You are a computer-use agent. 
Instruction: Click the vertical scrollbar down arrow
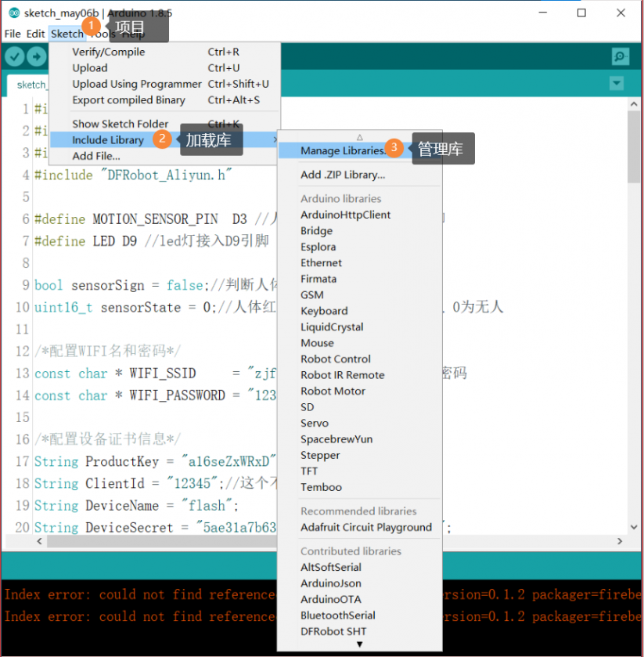(x=634, y=528)
